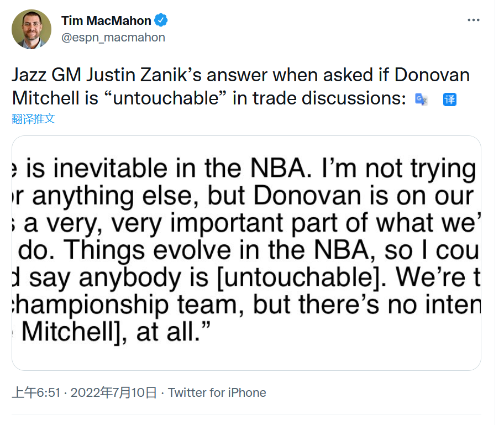Click the Twitter for iPhone source link
The image size is (504, 425).
pos(217,392)
